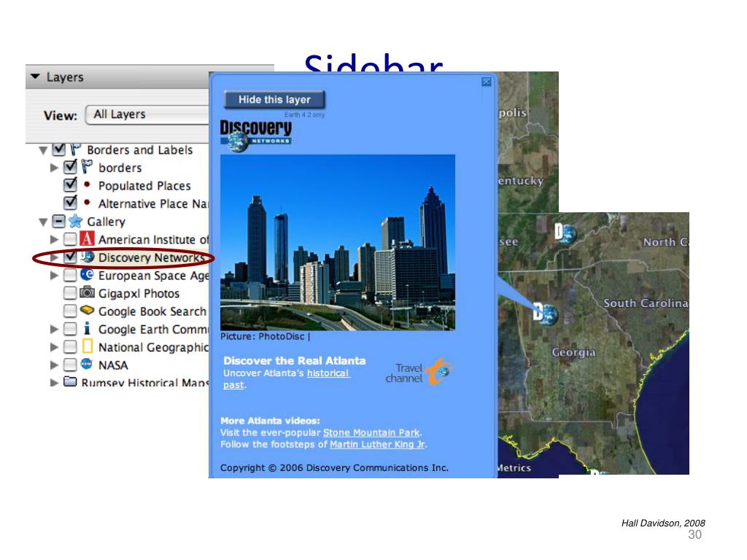
Task: Open the Martin Luther King Jr link
Action: point(377,445)
